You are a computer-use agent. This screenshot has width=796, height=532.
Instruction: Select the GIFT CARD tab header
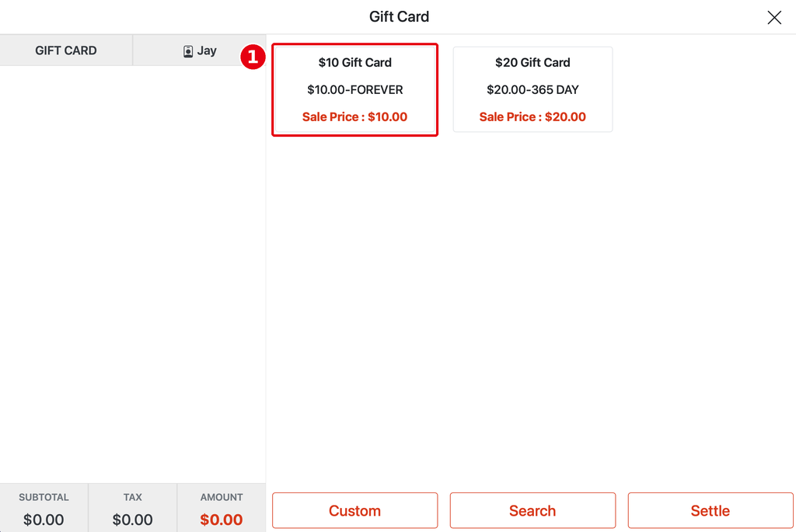tap(66, 50)
